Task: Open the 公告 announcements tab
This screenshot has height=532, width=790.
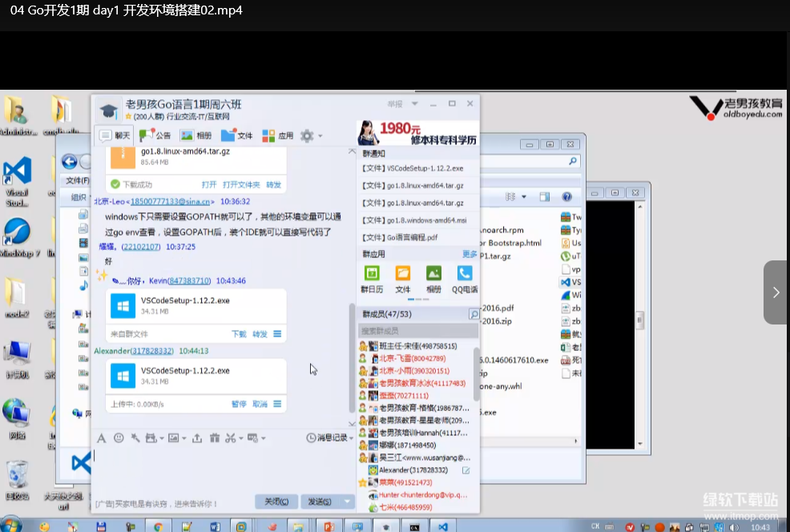Action: 155,135
